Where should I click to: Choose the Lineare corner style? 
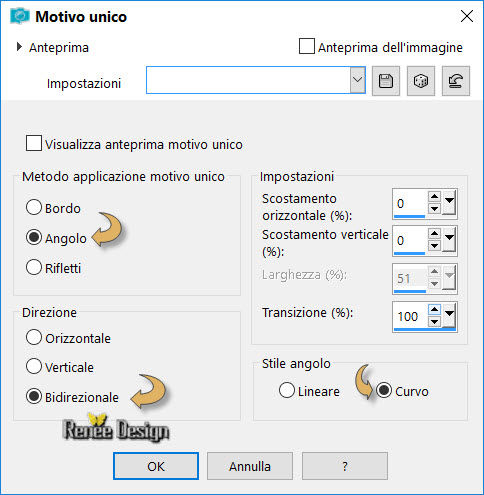tap(287, 390)
